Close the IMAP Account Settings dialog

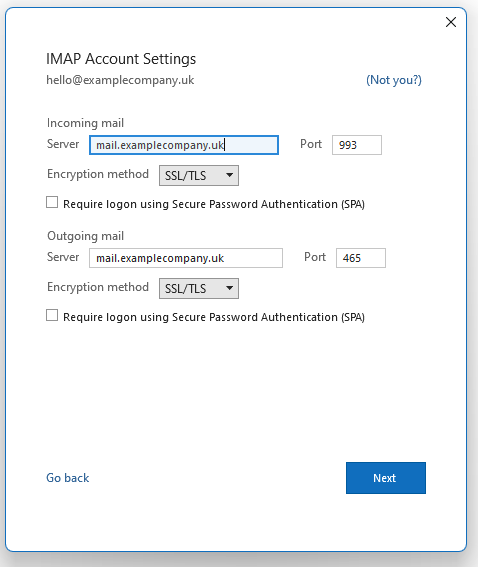point(451,22)
